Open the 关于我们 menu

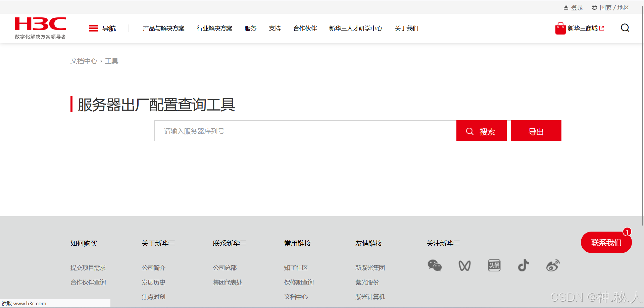pyautogui.click(x=406, y=28)
